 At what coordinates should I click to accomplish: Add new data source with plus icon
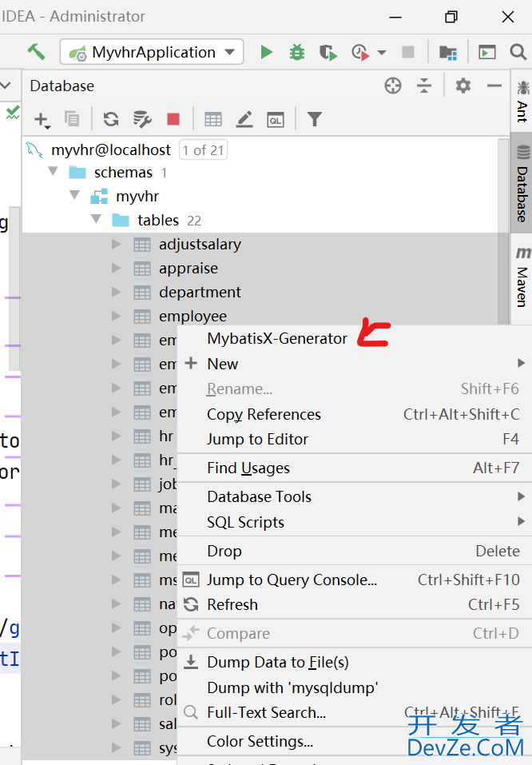click(x=42, y=120)
